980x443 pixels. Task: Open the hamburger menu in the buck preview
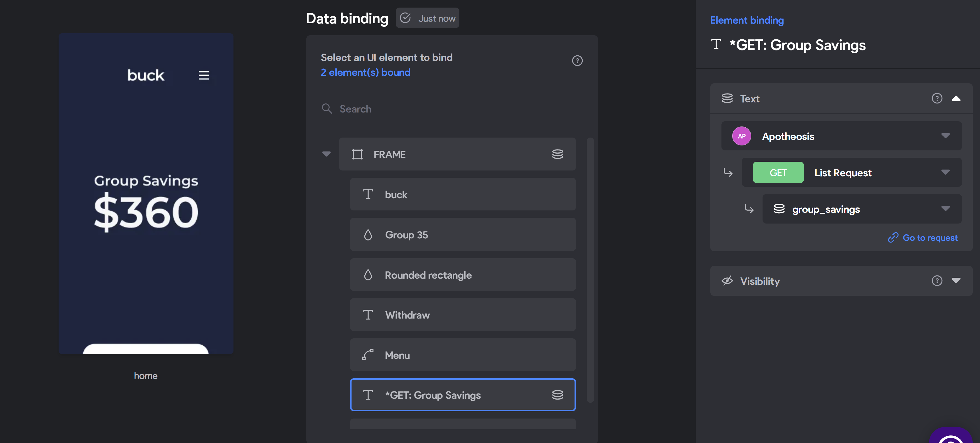tap(203, 75)
